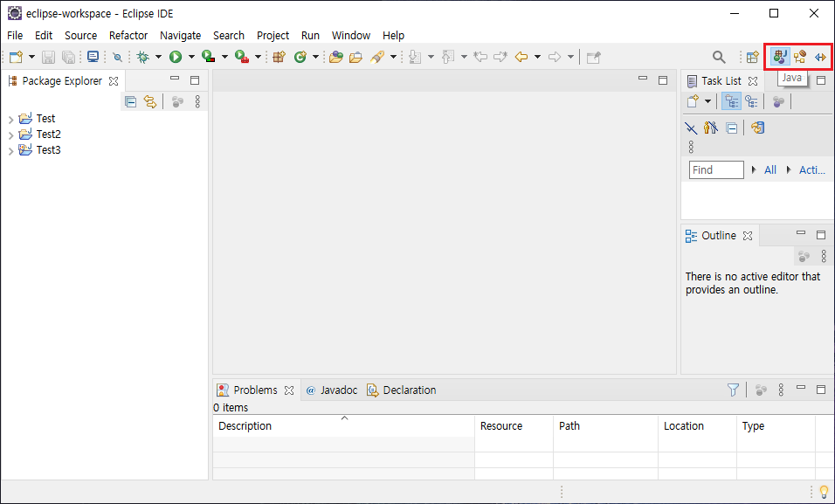Toggle Show Only My Tasks in Task List
The height and width of the screenshot is (504, 835).
click(711, 128)
